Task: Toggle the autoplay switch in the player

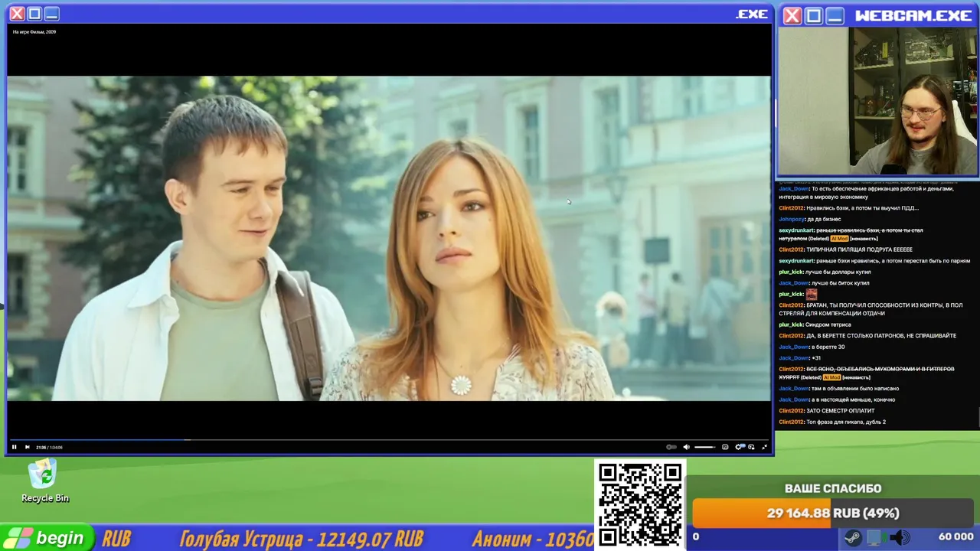Action: click(671, 447)
